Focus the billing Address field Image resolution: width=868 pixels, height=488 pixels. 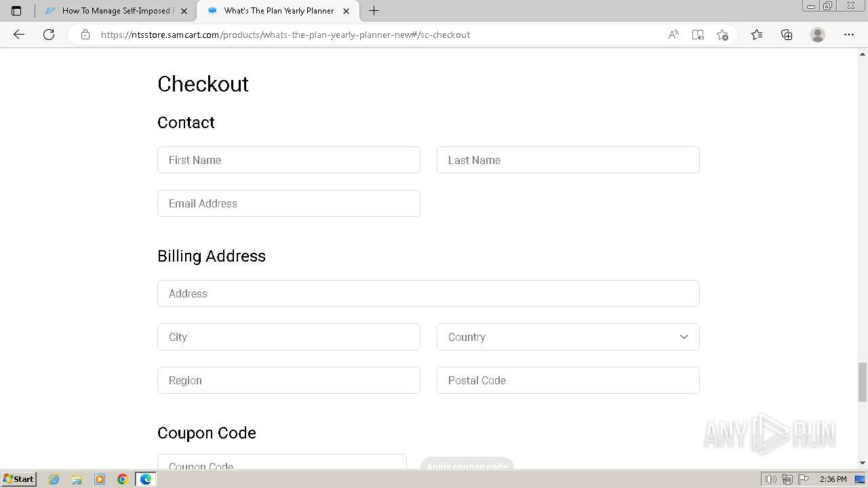coord(429,293)
